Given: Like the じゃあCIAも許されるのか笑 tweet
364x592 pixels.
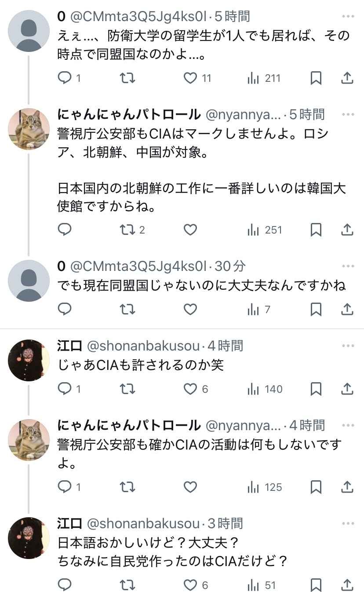Looking at the screenshot, I should 190,389.
